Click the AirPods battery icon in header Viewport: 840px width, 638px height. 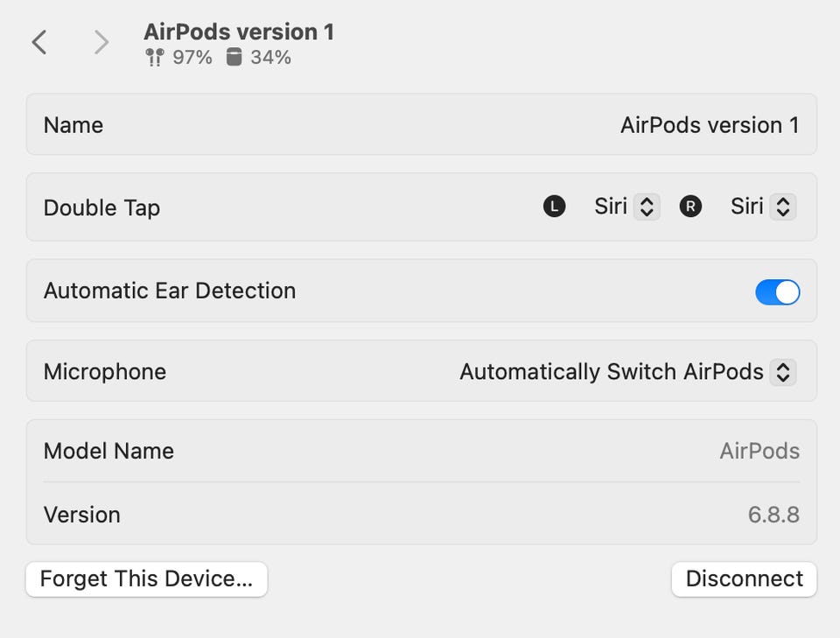[154, 59]
